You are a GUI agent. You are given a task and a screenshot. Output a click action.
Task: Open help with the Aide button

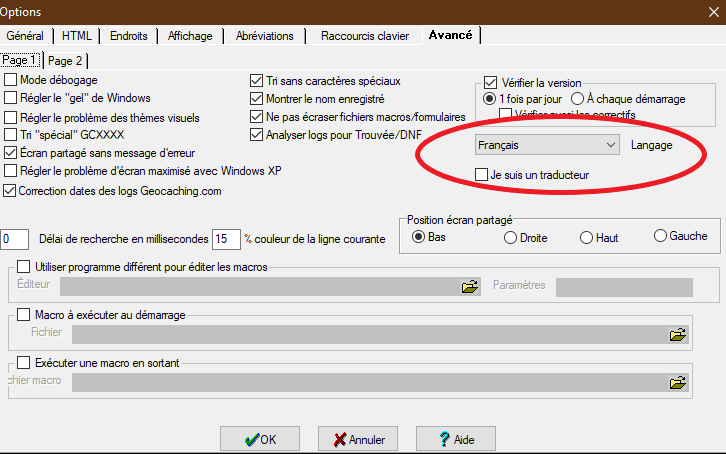(456, 439)
